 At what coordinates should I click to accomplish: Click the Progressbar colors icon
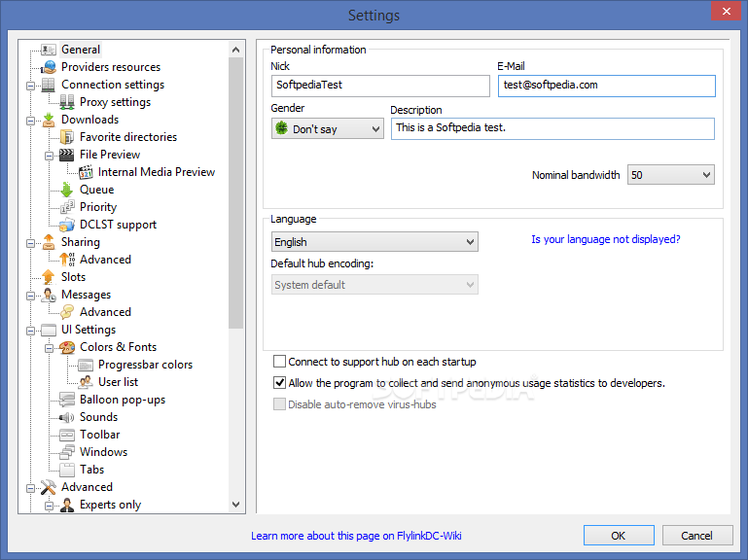pos(86,365)
